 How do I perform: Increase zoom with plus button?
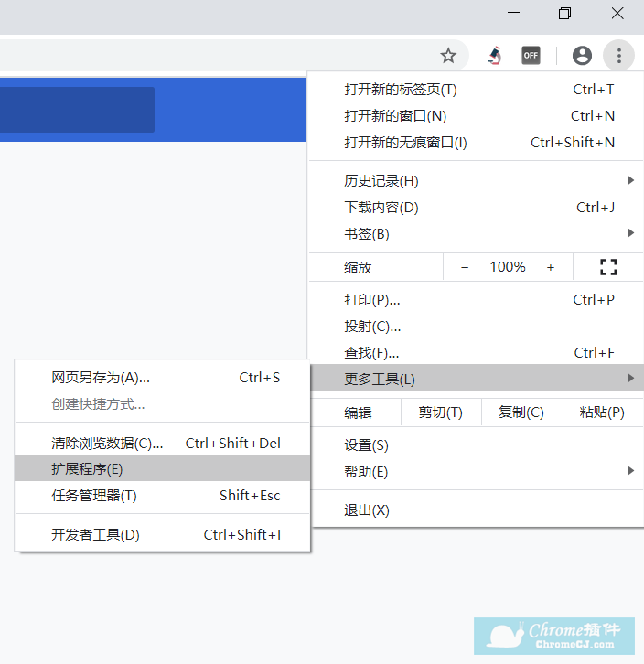click(551, 267)
